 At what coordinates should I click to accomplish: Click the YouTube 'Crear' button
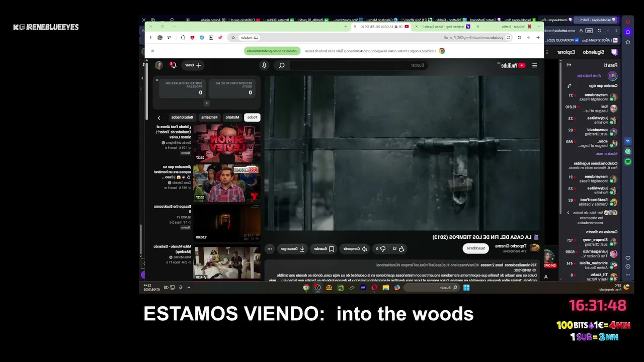[193, 65]
